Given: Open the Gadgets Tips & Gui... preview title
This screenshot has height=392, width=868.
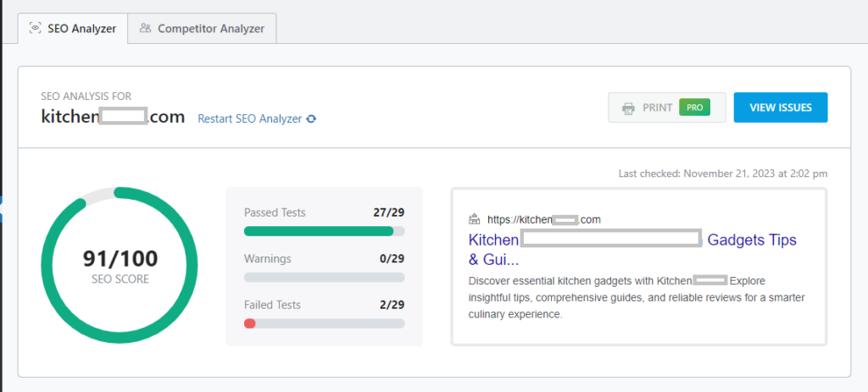Looking at the screenshot, I should coord(751,240).
